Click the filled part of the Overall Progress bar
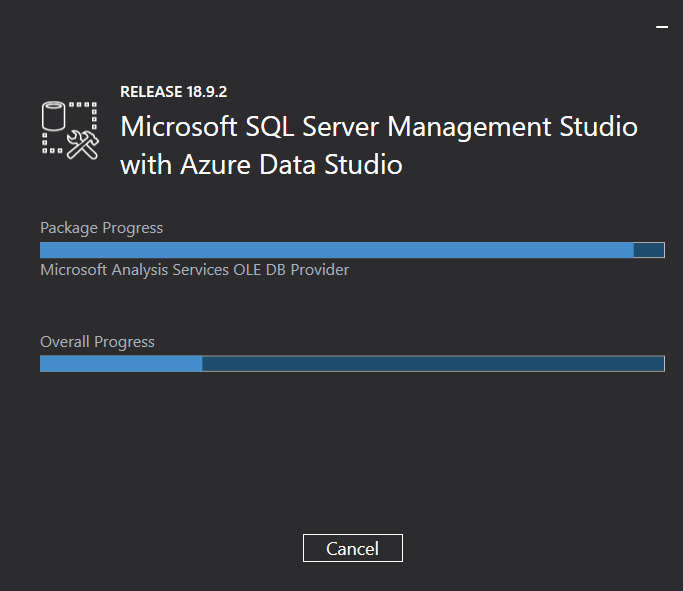The image size is (683, 591). coord(121,364)
